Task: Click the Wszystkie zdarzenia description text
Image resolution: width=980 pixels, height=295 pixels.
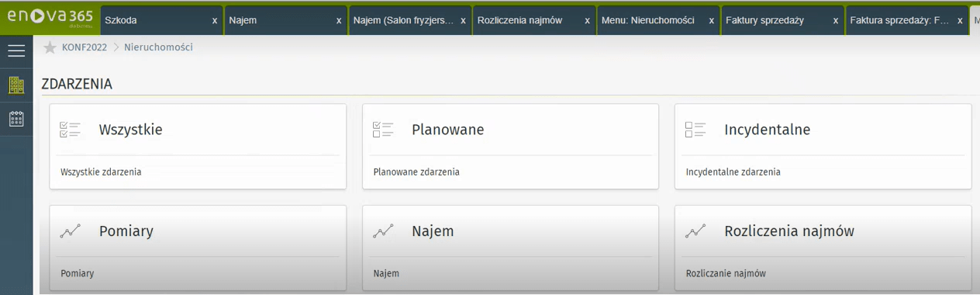Action: (x=101, y=172)
